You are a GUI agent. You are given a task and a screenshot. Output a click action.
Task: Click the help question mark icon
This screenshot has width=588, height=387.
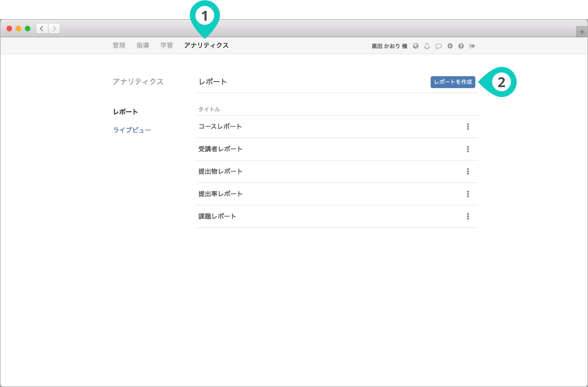pos(461,46)
